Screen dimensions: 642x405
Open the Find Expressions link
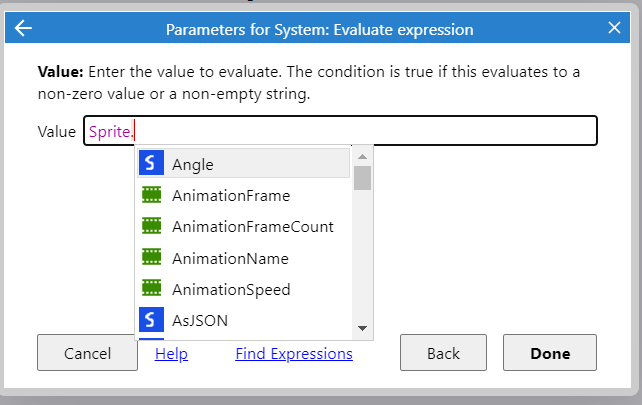click(293, 353)
